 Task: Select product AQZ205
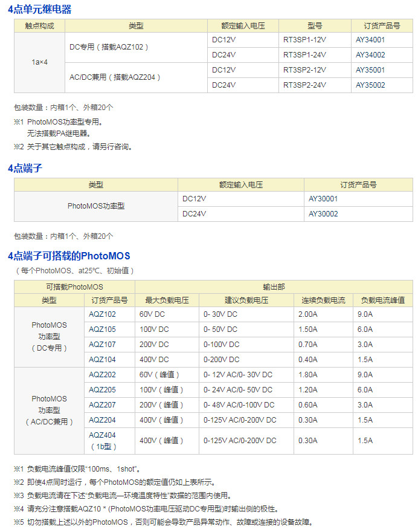(x=102, y=389)
